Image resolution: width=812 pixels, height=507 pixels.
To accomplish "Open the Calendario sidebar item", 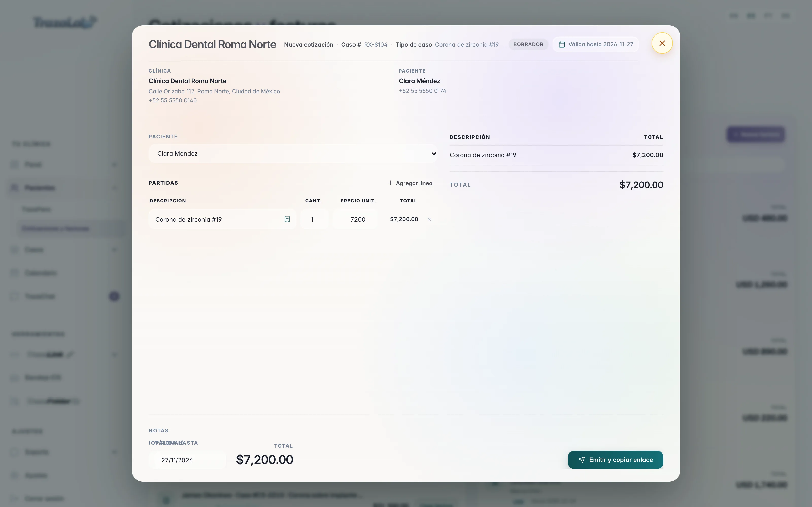I will pos(41,273).
